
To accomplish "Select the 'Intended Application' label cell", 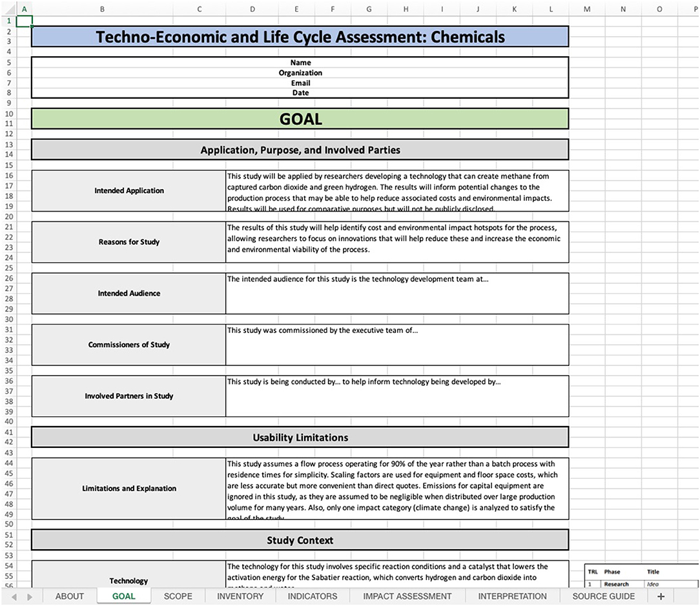I will pos(129,190).
